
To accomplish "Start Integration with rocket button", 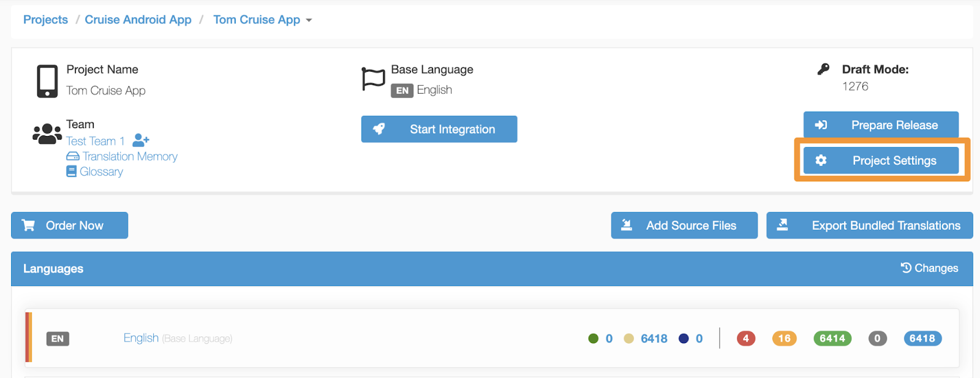I will point(439,129).
